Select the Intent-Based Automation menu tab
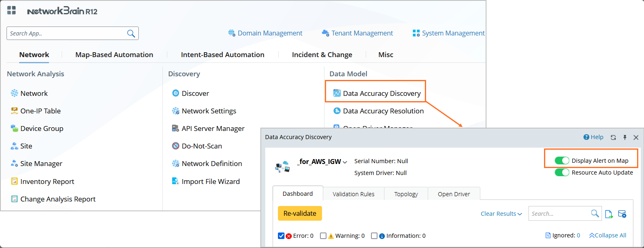Image resolution: width=644 pixels, height=248 pixels. (x=222, y=55)
